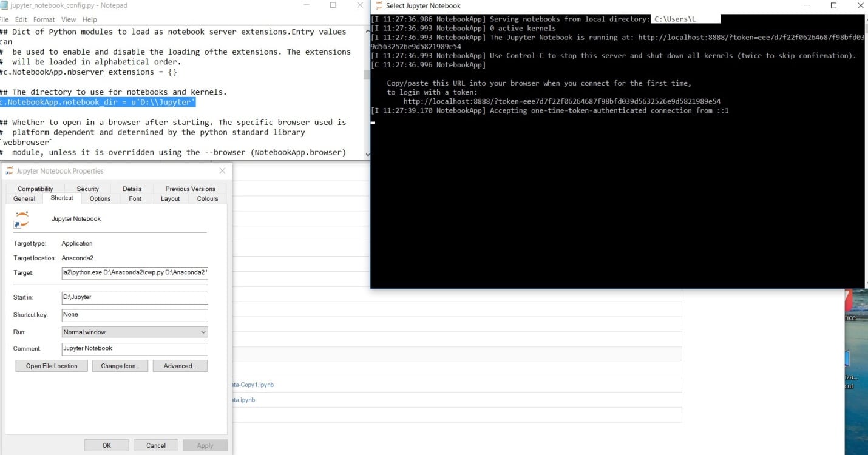This screenshot has height=455, width=868.
Task: Open the Help menu in Notepad
Action: [89, 19]
